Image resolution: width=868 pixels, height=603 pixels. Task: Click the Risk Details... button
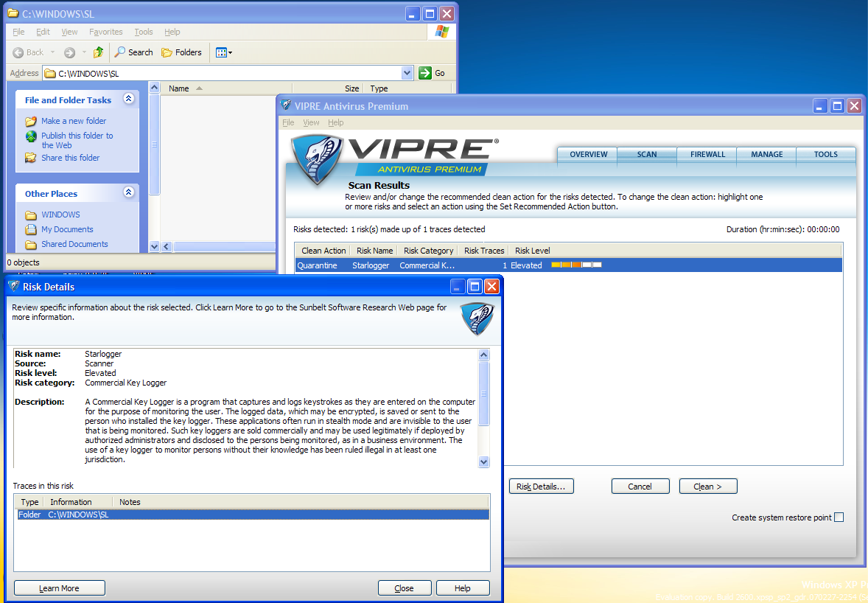[x=541, y=487]
